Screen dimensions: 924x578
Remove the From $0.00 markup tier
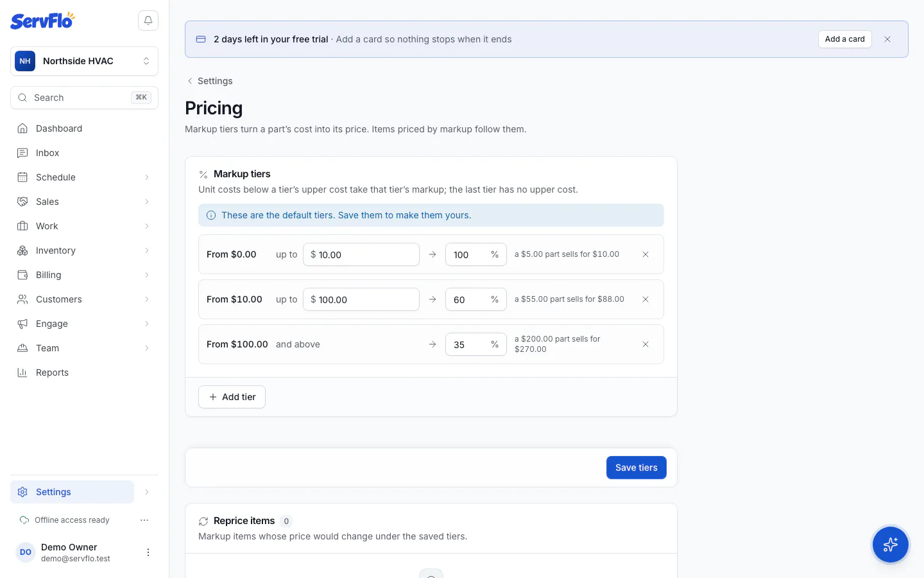[x=646, y=254]
